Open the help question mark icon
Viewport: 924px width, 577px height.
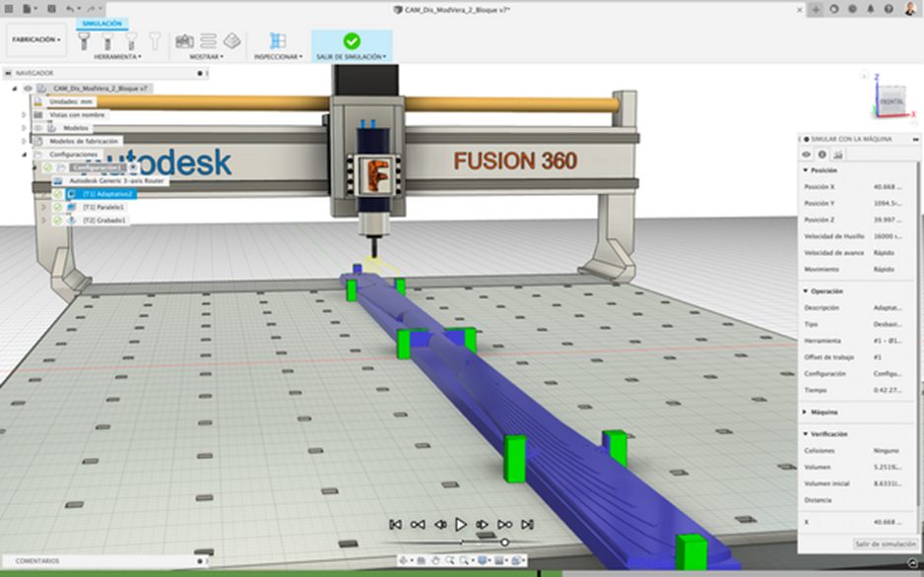tap(889, 9)
